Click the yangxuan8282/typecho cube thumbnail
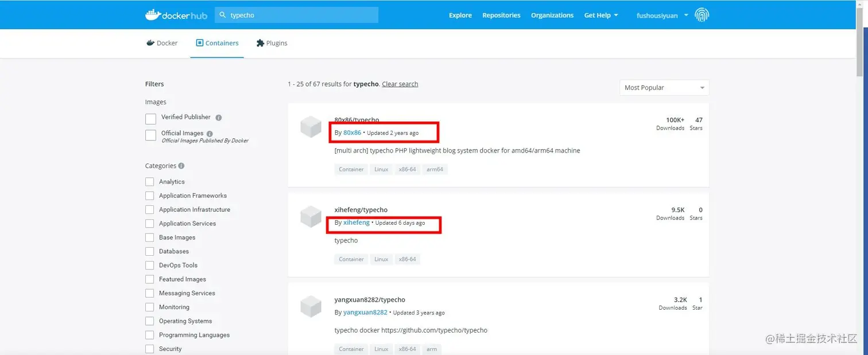The height and width of the screenshot is (355, 868). pos(311,306)
